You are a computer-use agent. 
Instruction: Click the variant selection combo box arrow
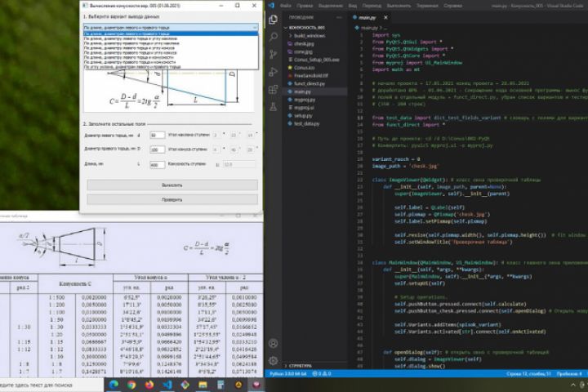(254, 27)
